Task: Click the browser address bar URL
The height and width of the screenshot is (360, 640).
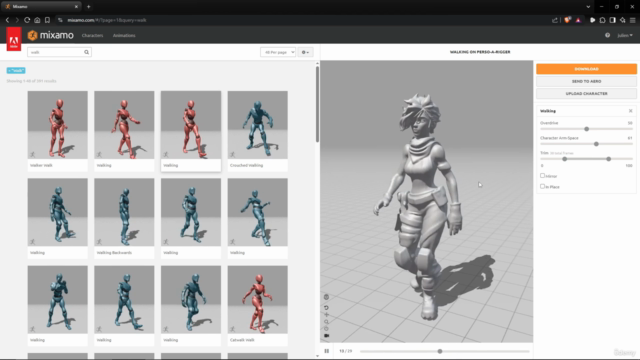Action: [x=107, y=20]
